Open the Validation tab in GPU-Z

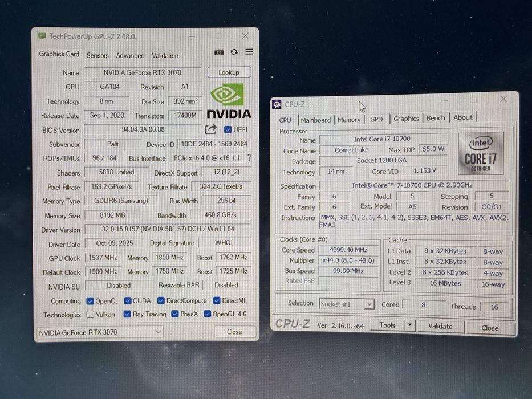click(165, 55)
